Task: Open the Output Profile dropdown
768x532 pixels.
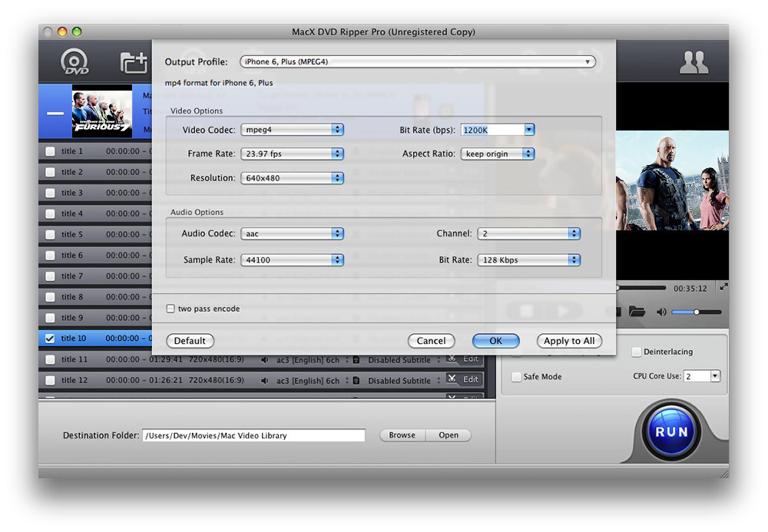Action: click(x=417, y=61)
